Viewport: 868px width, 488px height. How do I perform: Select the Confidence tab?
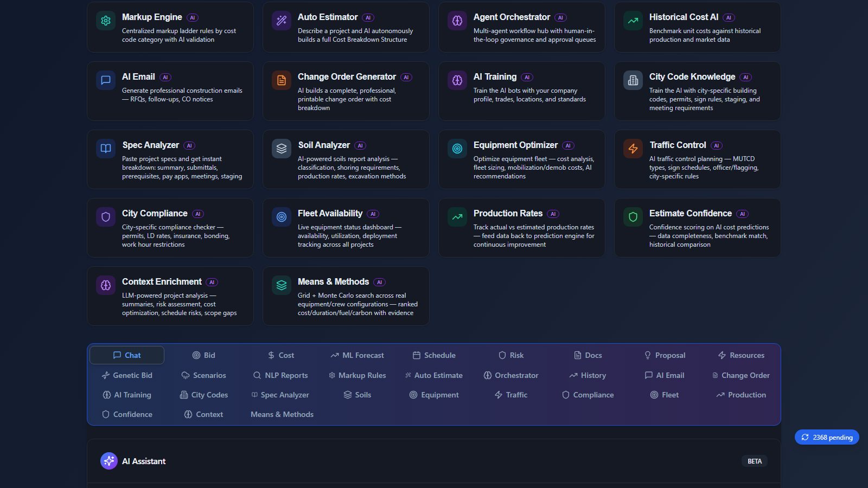pyautogui.click(x=127, y=414)
